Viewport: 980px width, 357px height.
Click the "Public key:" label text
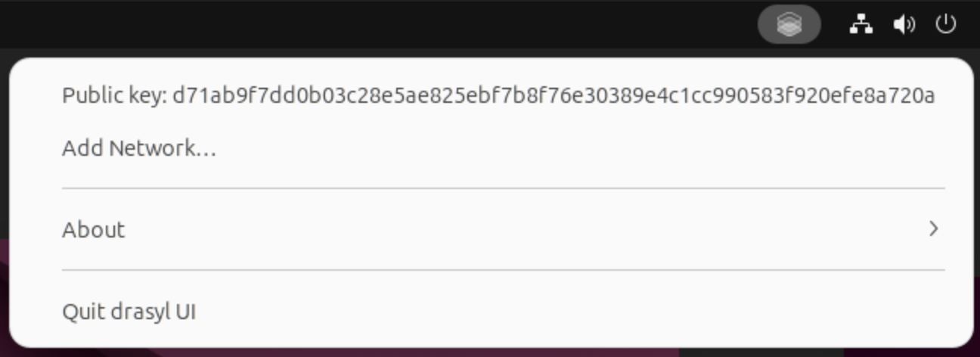pos(114,96)
